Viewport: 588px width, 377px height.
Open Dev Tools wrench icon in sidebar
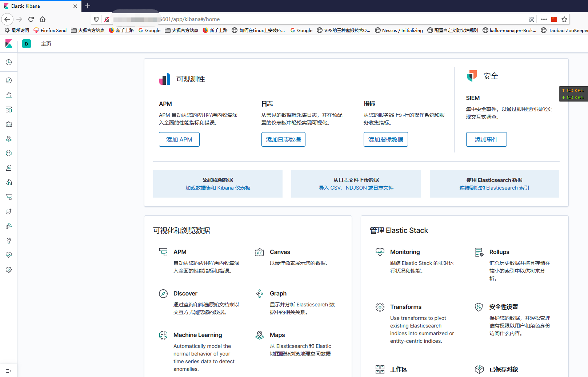(x=9, y=241)
